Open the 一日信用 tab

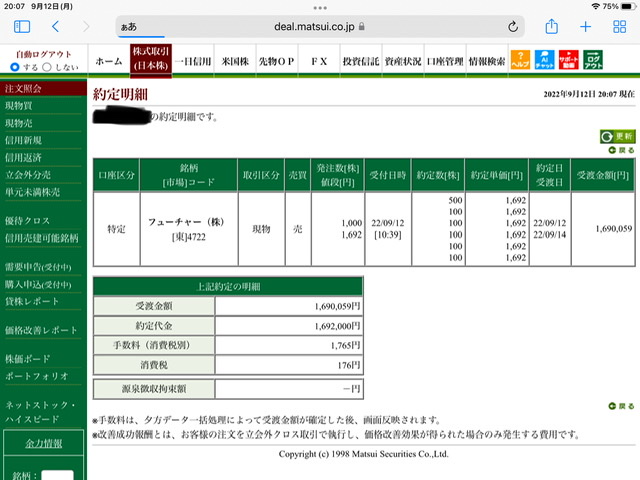[x=193, y=61]
